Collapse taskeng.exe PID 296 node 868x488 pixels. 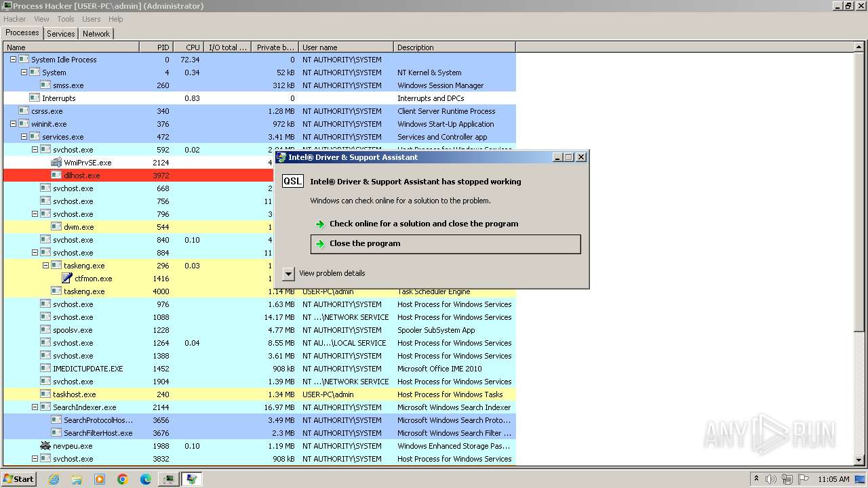click(45, 266)
